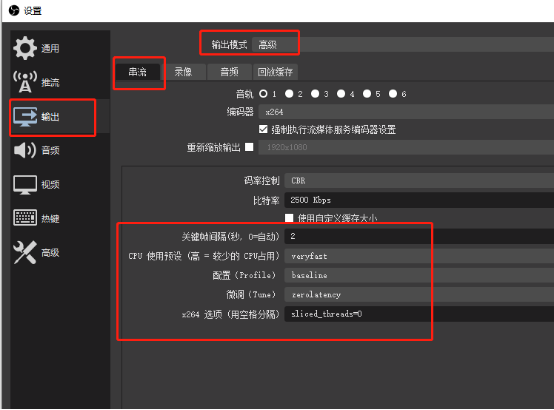Click the 比特率 label text
This screenshot has width=554, height=410.
(x=266, y=201)
